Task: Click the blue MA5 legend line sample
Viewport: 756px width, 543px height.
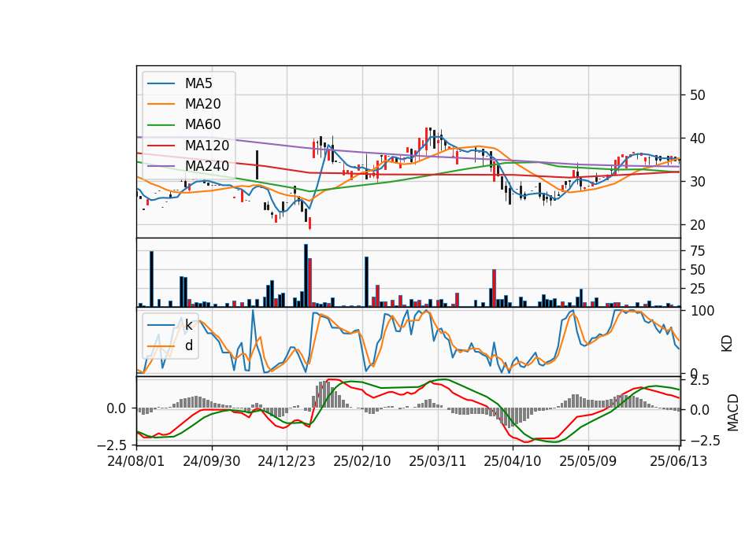Action: coord(161,84)
